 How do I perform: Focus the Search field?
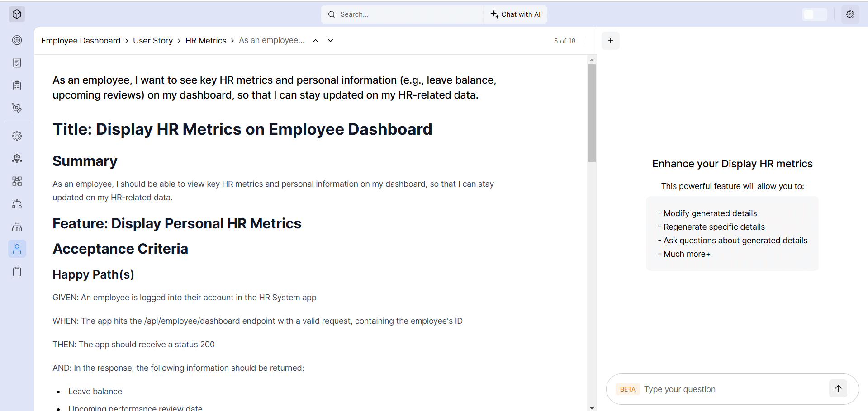point(403,14)
